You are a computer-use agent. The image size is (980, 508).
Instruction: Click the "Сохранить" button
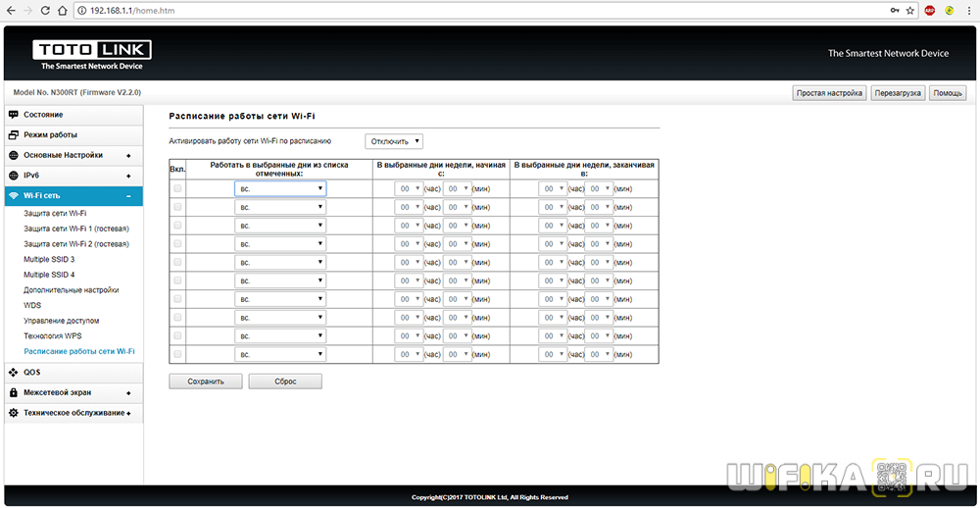206,381
